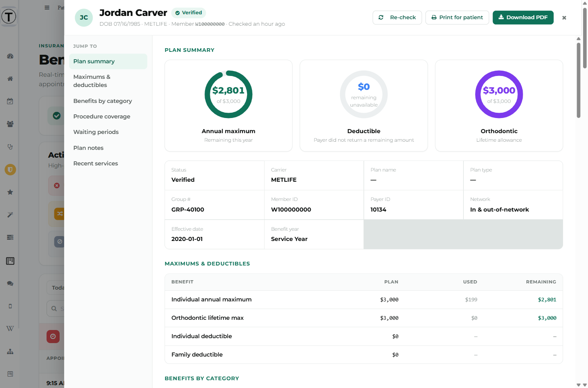Click the Member ID value W100000000 in grid
The height and width of the screenshot is (388, 588).
coord(291,210)
